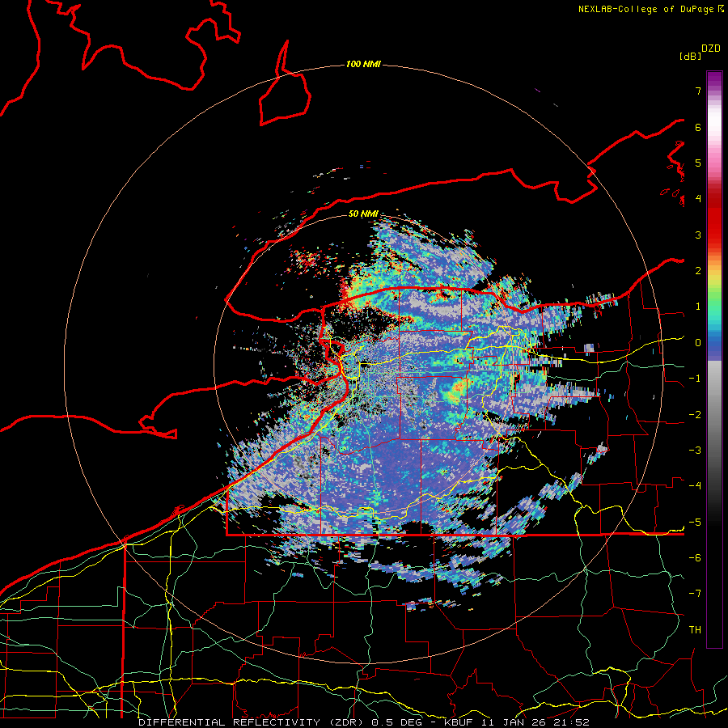Click the TH threshold label on the scale
The width and height of the screenshot is (728, 728).
point(695,629)
